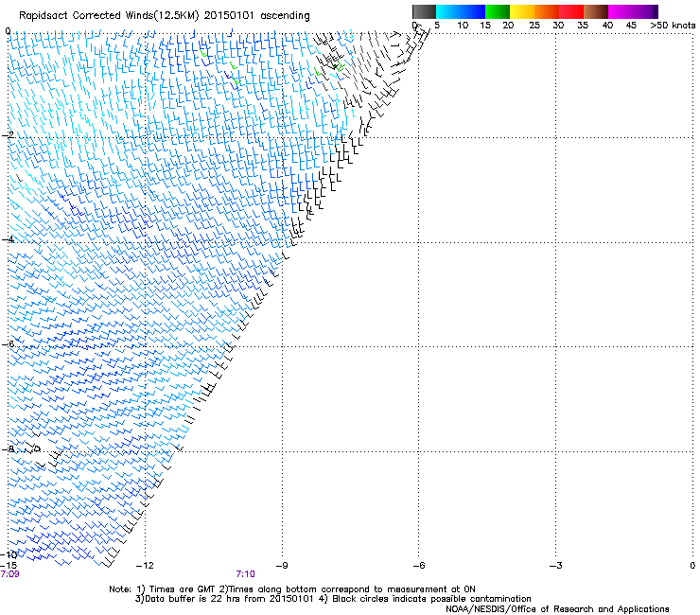Click the longitude axis label '-3'
The height and width of the screenshot is (615, 700).
[556, 566]
